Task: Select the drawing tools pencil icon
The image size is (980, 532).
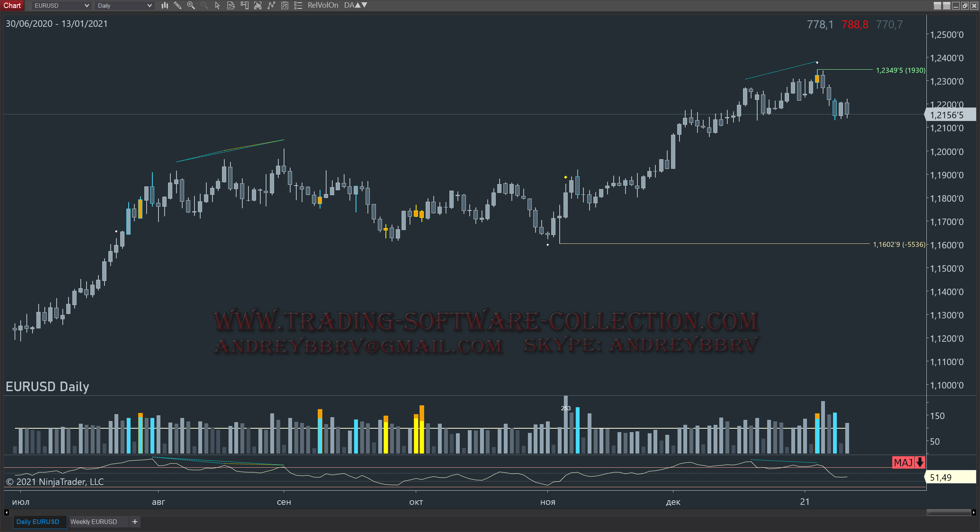Action: [x=178, y=5]
